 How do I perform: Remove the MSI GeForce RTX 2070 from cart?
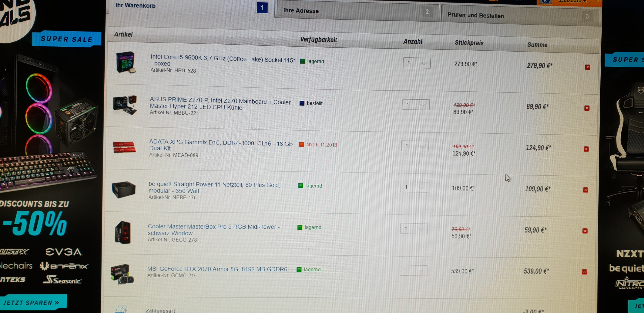(x=584, y=272)
